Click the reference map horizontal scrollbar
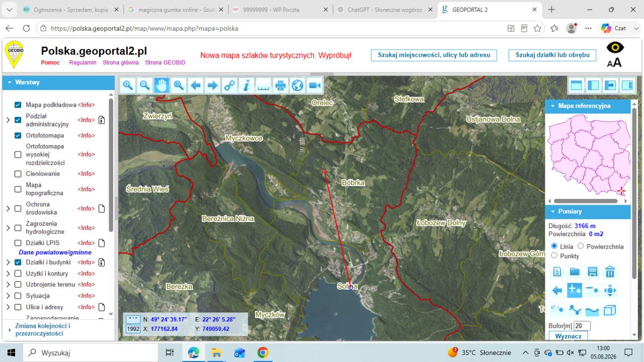This screenshot has height=362, width=644. 587,201
